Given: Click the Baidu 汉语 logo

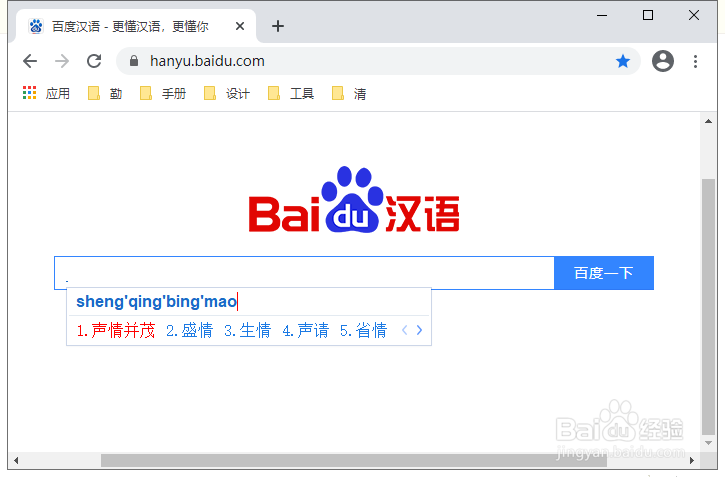Looking at the screenshot, I should tap(354, 199).
